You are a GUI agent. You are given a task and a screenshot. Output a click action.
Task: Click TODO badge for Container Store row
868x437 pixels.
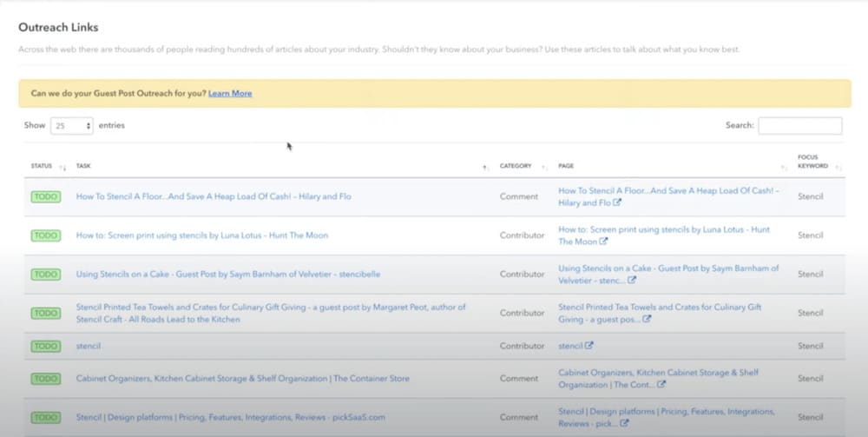pyautogui.click(x=46, y=379)
